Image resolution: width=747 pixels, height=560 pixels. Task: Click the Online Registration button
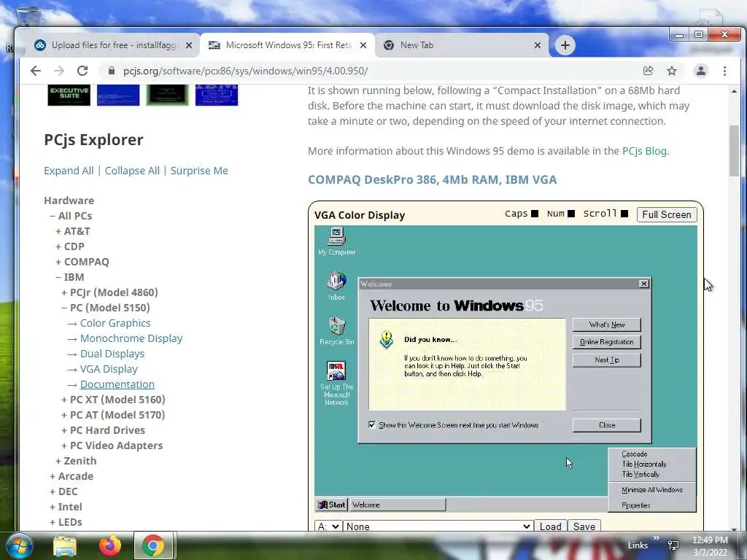(606, 342)
